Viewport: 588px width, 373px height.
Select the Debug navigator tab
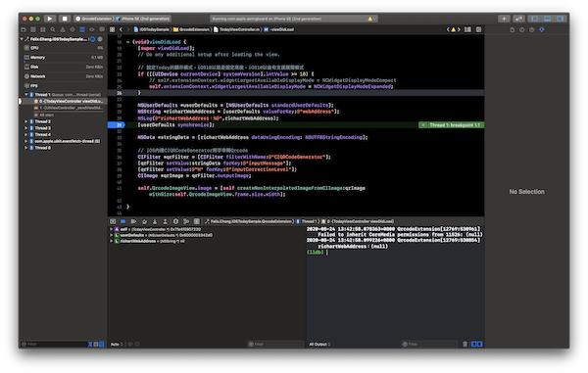[x=82, y=29]
